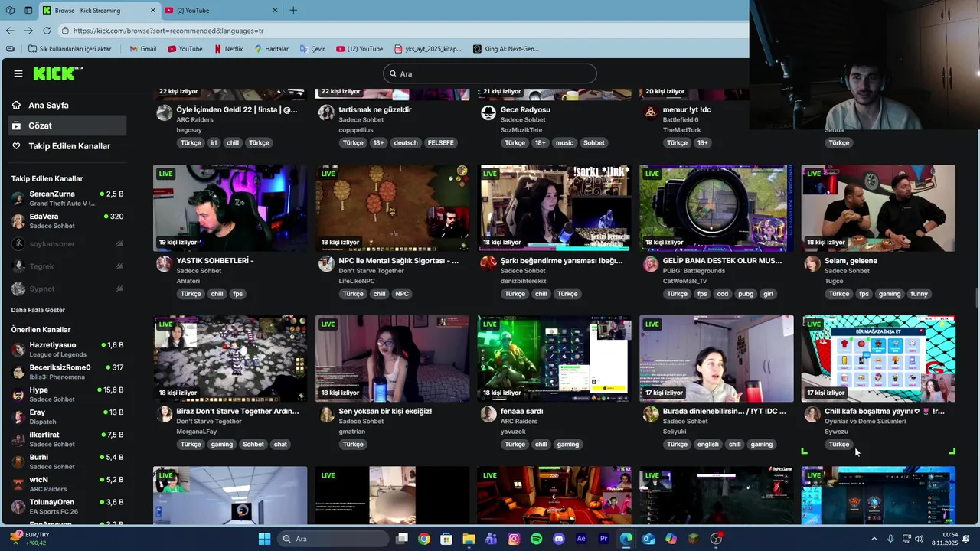Click the Windows taskbar search box

[332, 539]
